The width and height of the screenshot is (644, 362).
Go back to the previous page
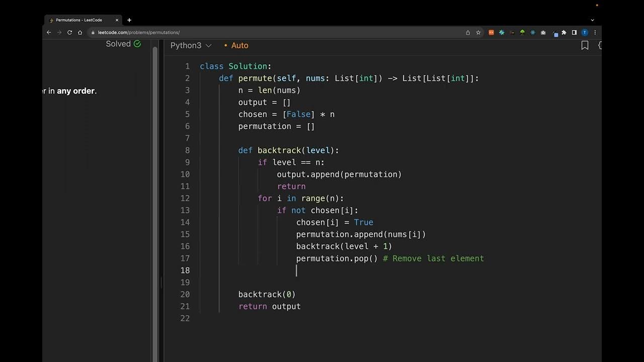(x=49, y=32)
